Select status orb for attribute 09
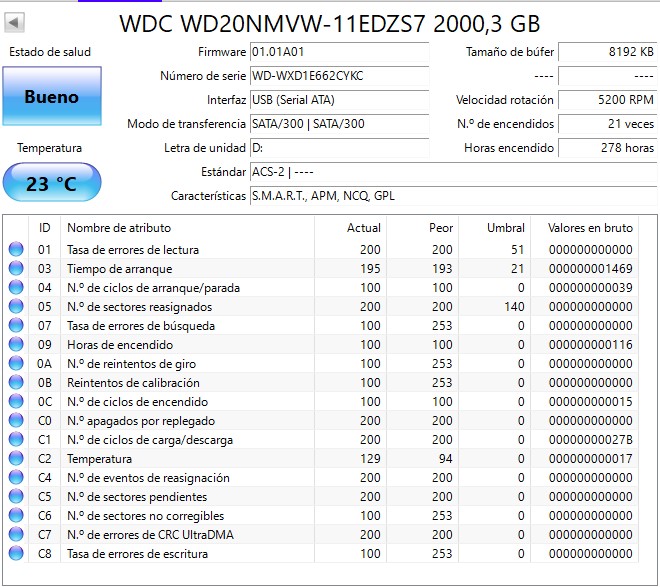Viewport: 660px width, 587px height. point(16,344)
